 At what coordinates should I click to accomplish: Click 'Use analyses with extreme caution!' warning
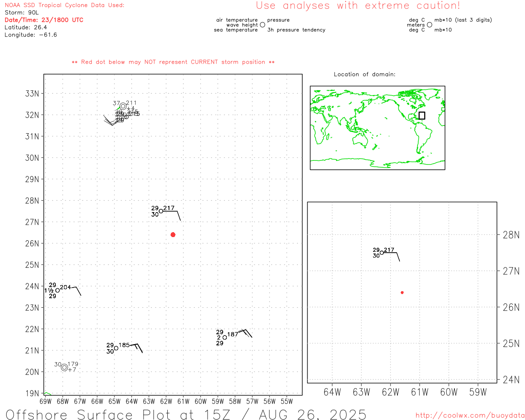point(358,6)
